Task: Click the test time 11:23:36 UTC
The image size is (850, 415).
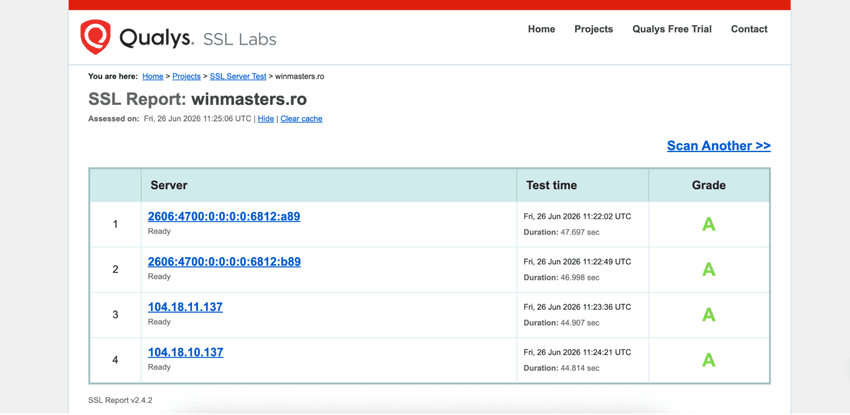Action: (x=577, y=307)
